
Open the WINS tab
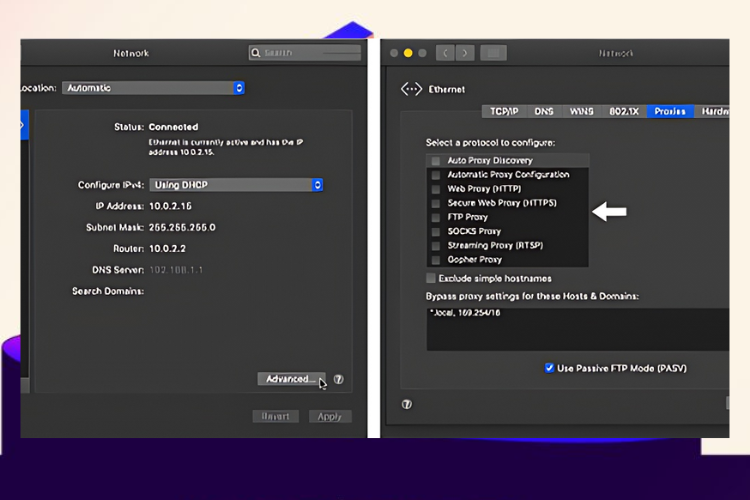(581, 111)
